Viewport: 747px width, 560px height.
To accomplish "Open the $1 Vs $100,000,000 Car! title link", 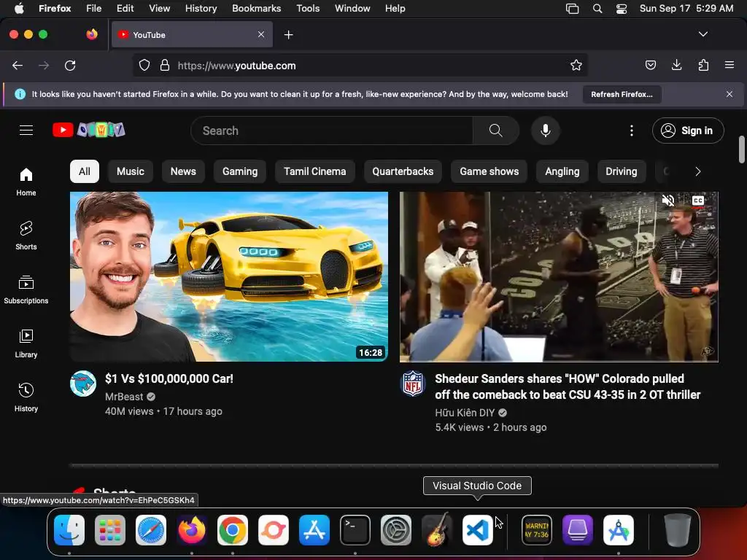I will (169, 378).
